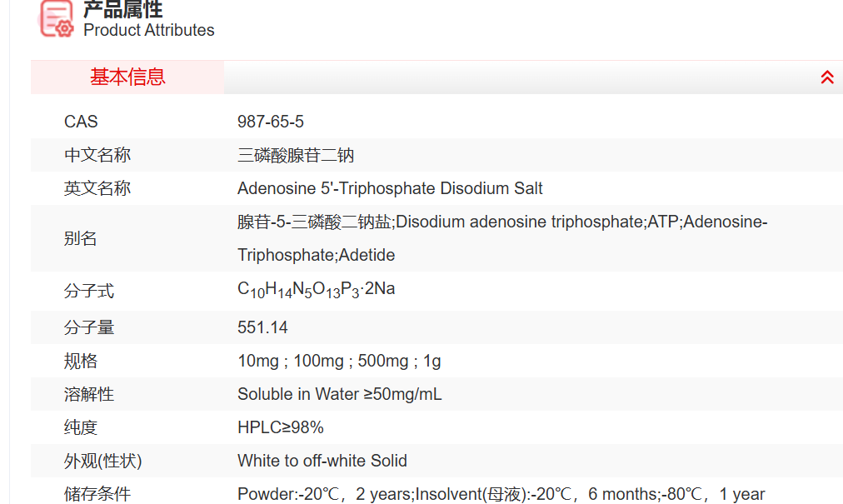Click the Product Attributes subtitle
Viewport: 843px width, 504px height.
[x=148, y=30]
